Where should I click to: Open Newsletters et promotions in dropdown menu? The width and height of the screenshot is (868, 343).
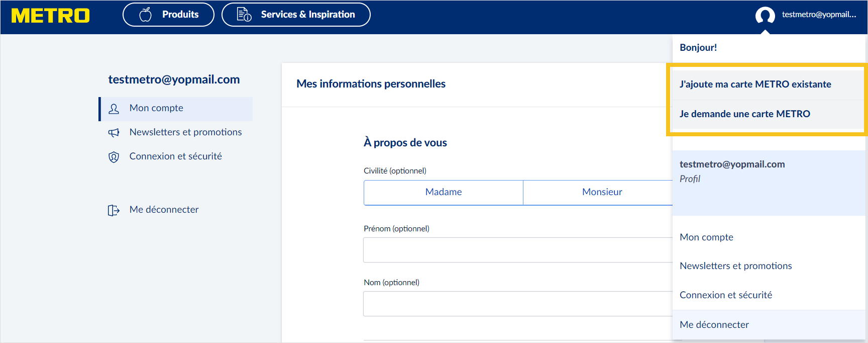tap(735, 266)
